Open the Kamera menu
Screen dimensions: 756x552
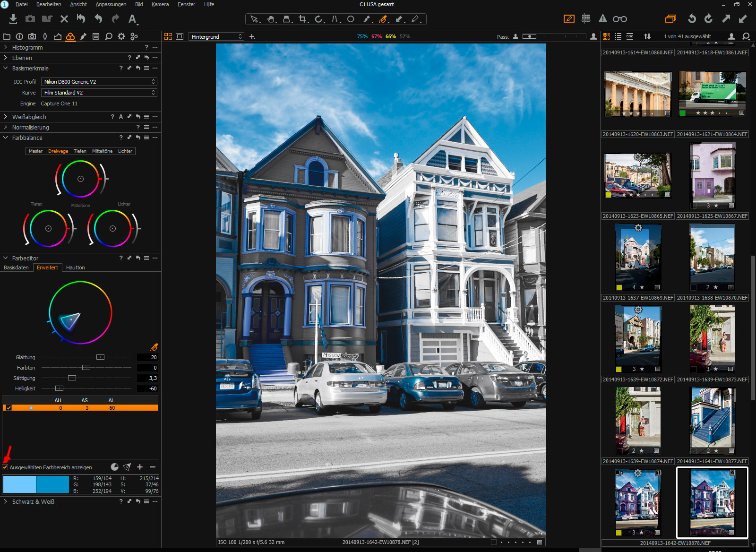click(x=160, y=4)
